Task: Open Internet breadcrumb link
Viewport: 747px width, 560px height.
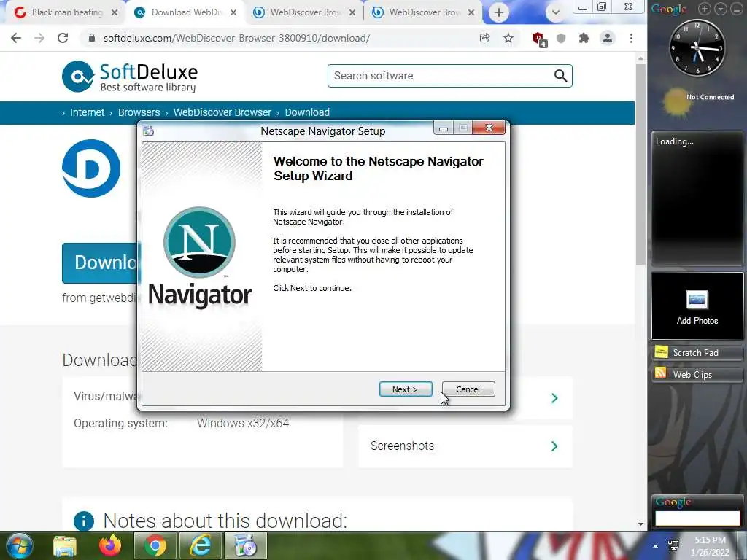Action: 88,112
